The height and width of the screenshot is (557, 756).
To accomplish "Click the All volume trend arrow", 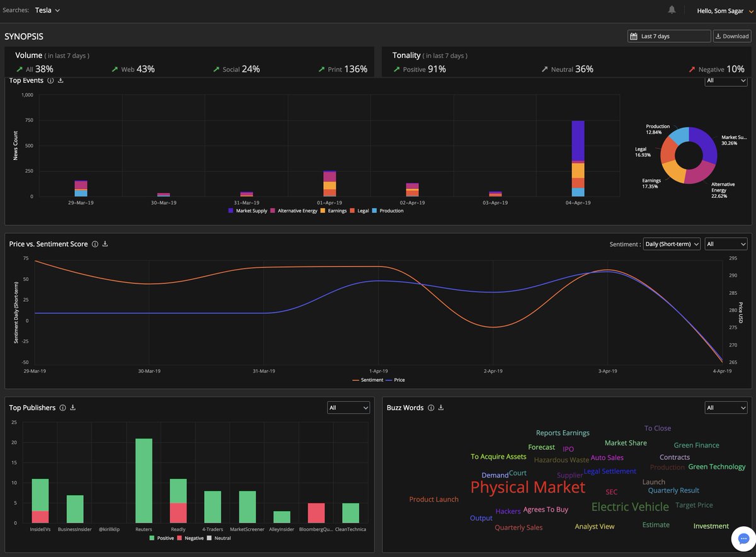I will click(x=19, y=69).
